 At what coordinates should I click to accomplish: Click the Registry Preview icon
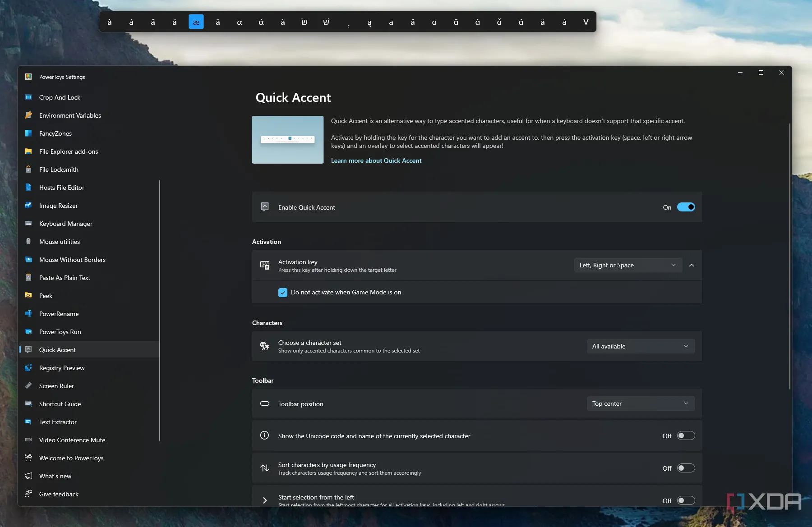(28, 368)
